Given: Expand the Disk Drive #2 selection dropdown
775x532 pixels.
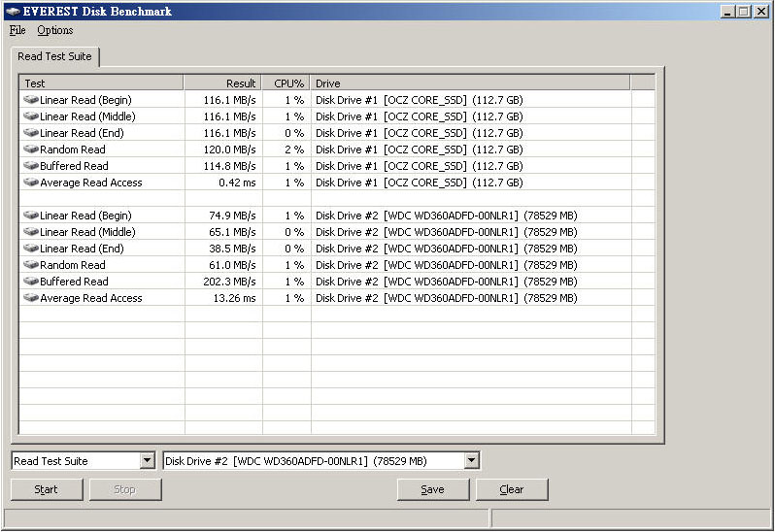Looking at the screenshot, I should click(471, 461).
